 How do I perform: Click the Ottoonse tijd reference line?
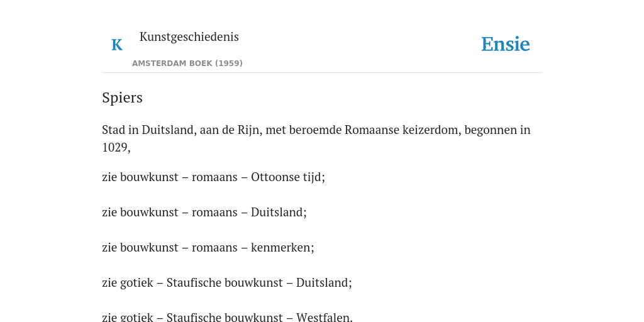214,177
